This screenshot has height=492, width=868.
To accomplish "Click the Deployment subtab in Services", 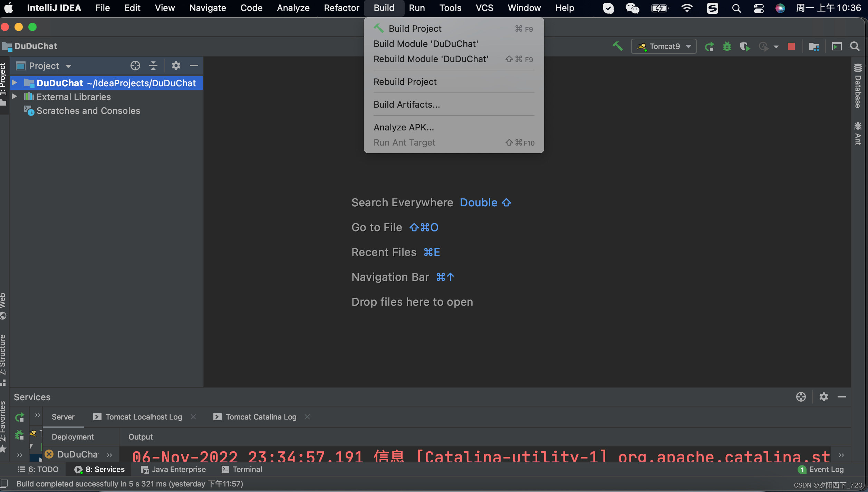I will pyautogui.click(x=73, y=436).
